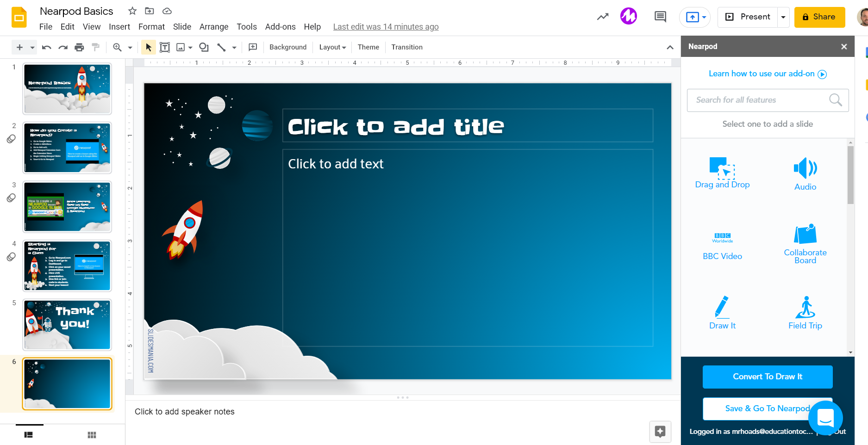Check the cloud save status icon
Viewport: 868px width, 445px height.
tap(167, 11)
